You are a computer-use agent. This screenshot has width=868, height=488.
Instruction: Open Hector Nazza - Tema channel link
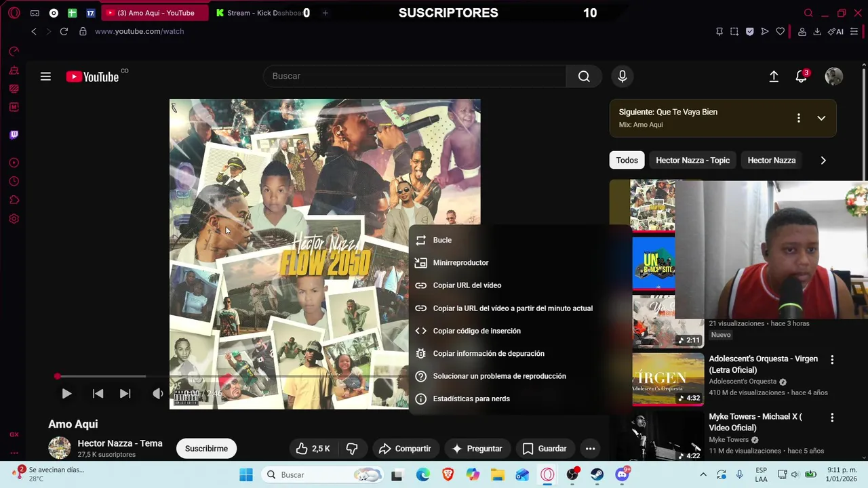[120, 443]
